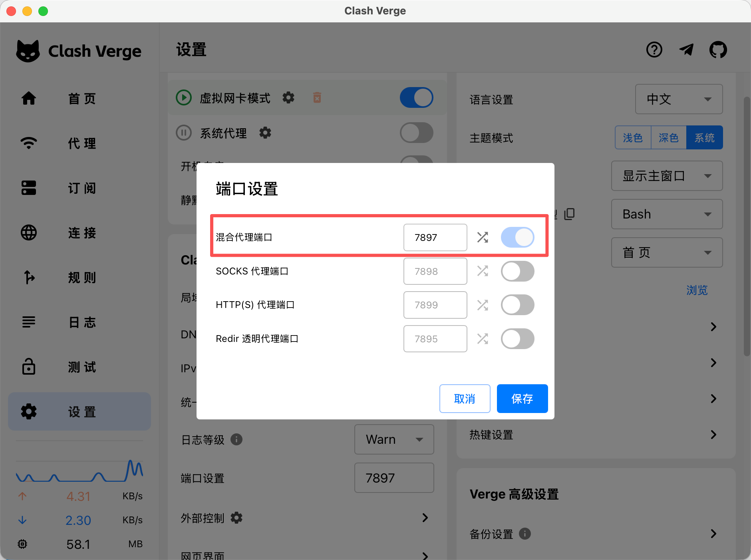This screenshot has height=560, width=751.
Task: Click the trash icon next to 虚拟网卡模式
Action: (317, 97)
